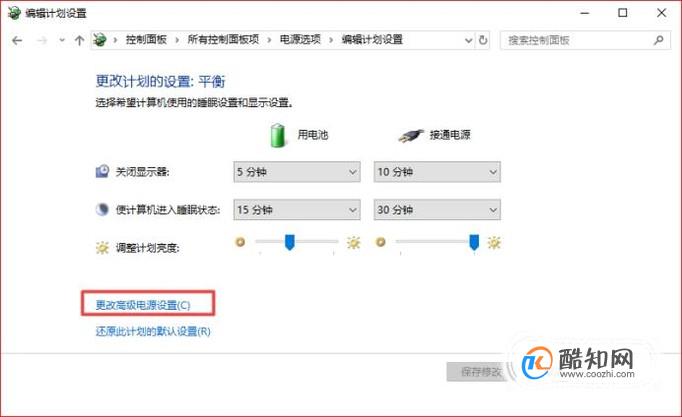Go back with the left arrow
Image resolution: width=682 pixels, height=417 pixels.
(17, 40)
